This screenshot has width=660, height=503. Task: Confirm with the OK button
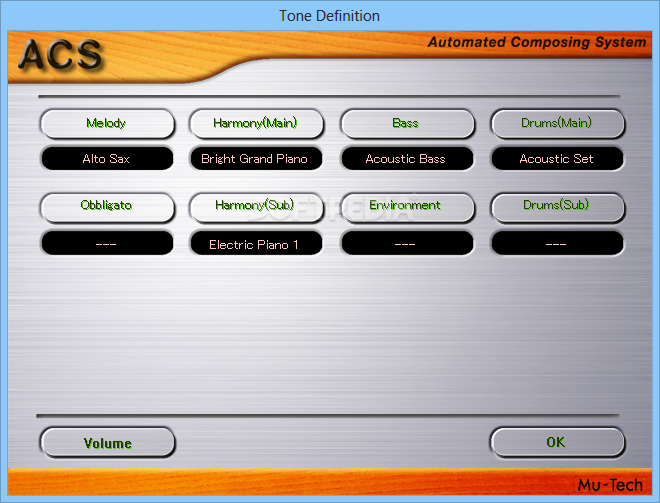click(x=557, y=442)
